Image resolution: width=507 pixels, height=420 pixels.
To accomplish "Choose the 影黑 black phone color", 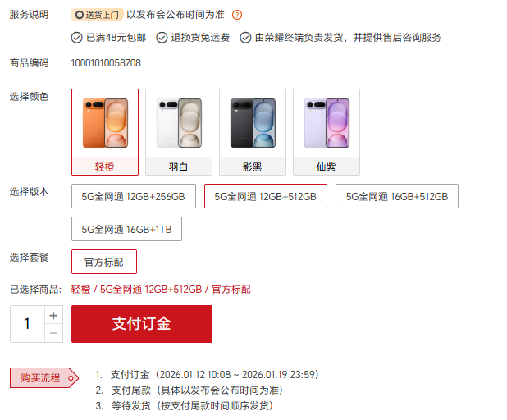I will [253, 132].
